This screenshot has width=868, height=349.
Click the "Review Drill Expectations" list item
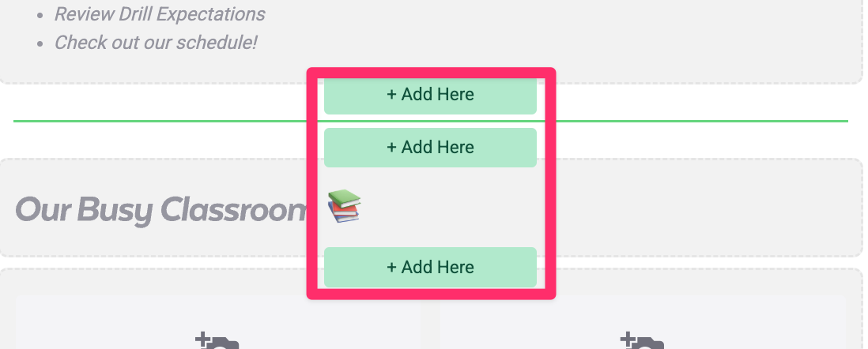pos(160,14)
